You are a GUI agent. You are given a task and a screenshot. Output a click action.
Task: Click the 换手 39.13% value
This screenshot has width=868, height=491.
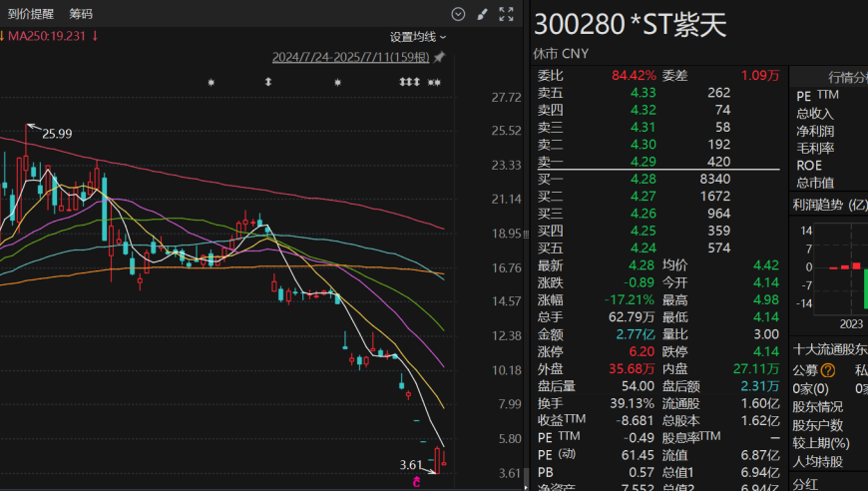coord(632,403)
